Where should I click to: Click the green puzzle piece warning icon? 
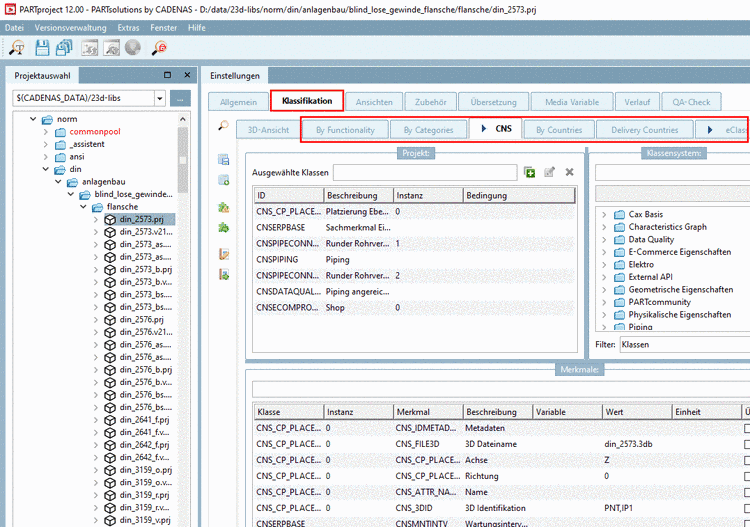point(223,207)
